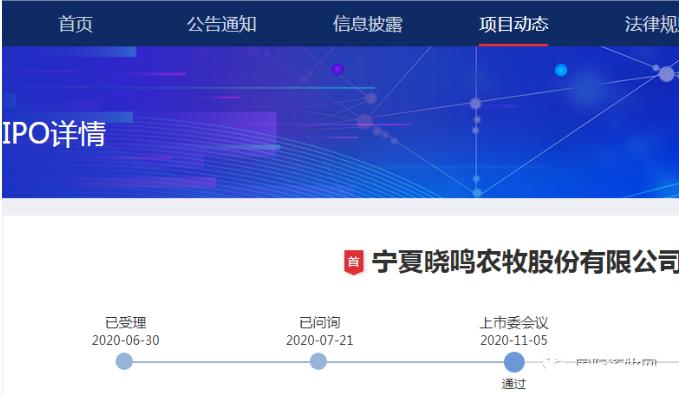Click the 2020-07-21 date text
This screenshot has height=399, width=679.
(x=320, y=341)
